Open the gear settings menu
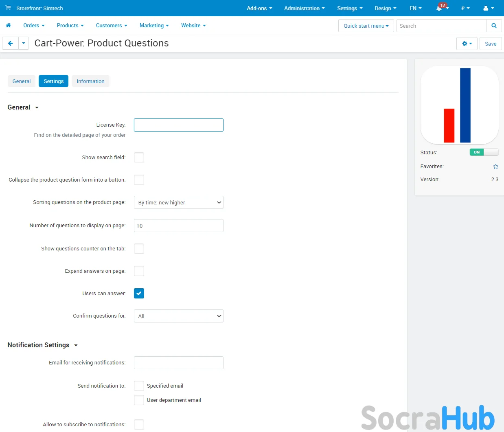Viewport: 504px width, 432px height. 467,44
